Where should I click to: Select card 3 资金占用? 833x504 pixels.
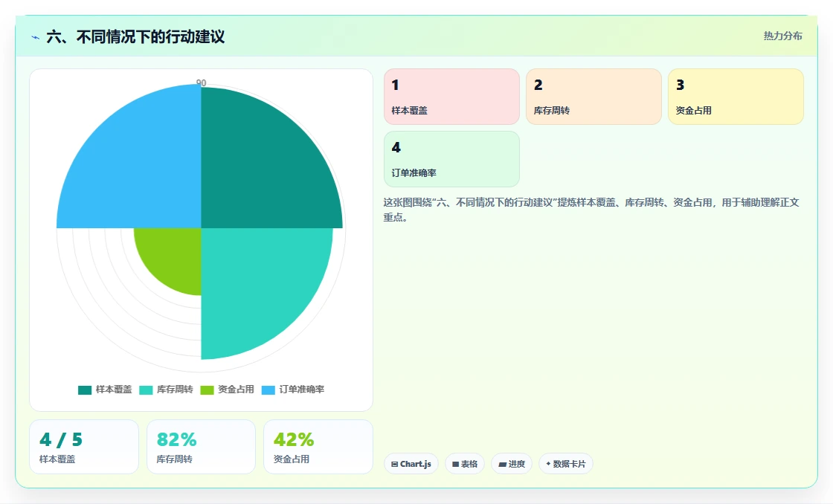(736, 97)
